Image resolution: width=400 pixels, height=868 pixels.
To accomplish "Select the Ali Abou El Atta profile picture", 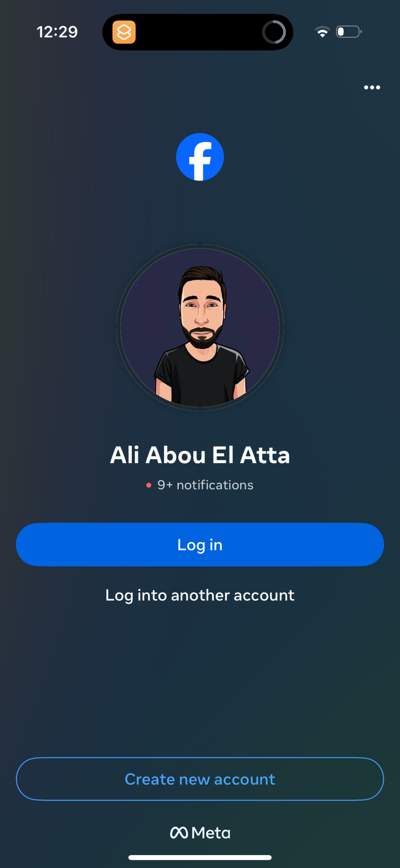I will tap(200, 328).
